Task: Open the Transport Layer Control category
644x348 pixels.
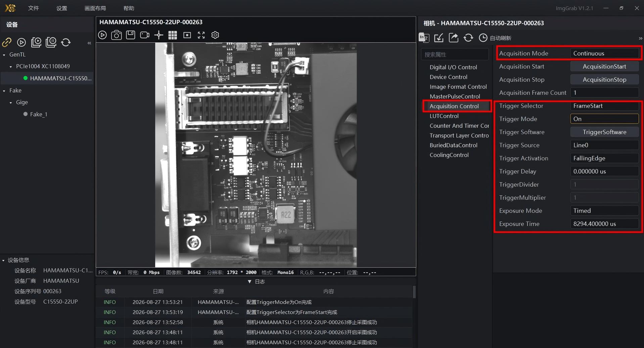Action: (459, 136)
